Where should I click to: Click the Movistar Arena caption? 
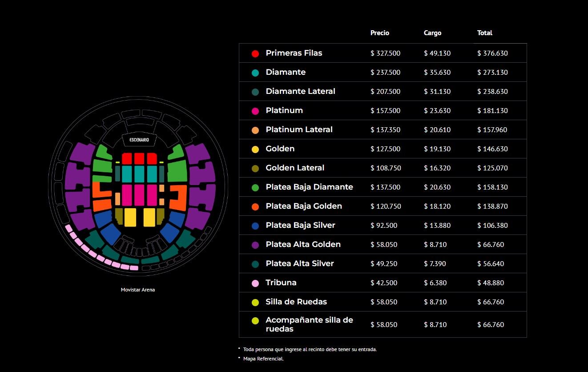click(x=138, y=290)
